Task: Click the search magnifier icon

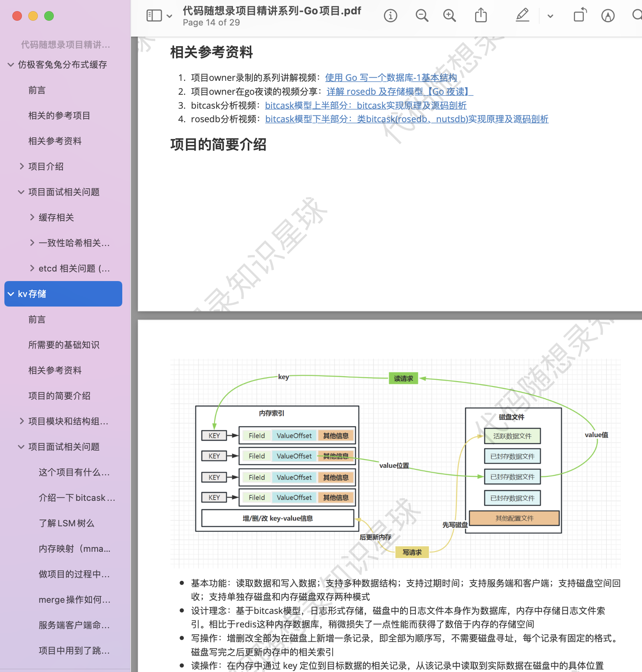Action: pyautogui.click(x=637, y=16)
